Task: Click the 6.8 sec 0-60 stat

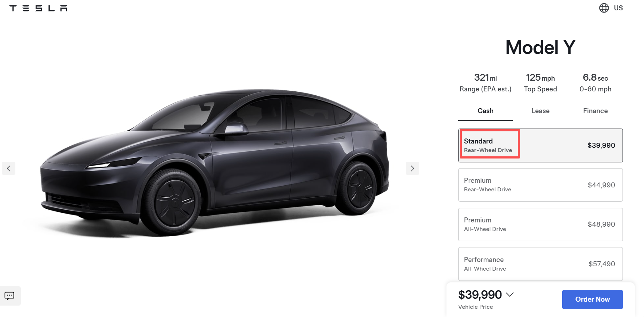Action: [595, 83]
